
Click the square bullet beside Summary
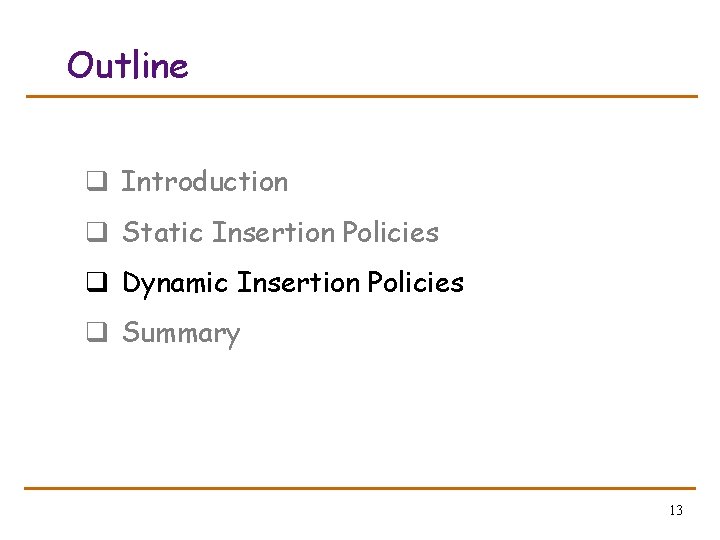[x=95, y=335]
